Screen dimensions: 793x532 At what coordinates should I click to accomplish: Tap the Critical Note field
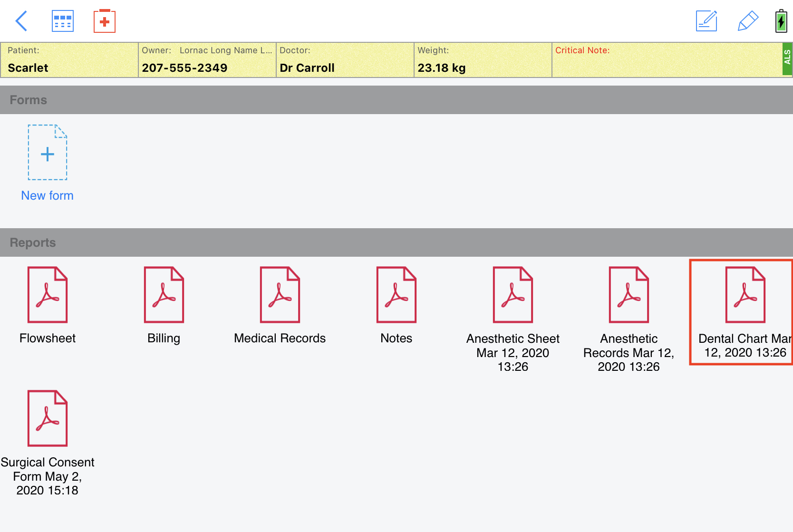pyautogui.click(x=667, y=60)
